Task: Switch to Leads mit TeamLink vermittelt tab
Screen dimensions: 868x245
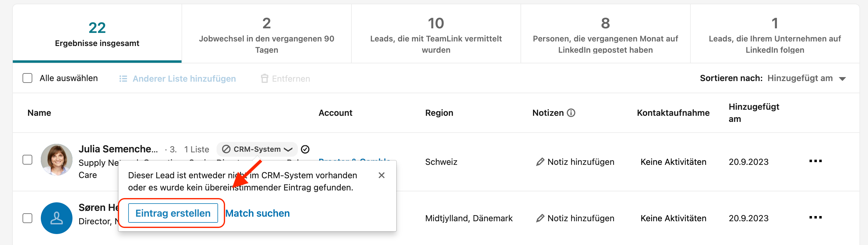Action: coord(436,34)
